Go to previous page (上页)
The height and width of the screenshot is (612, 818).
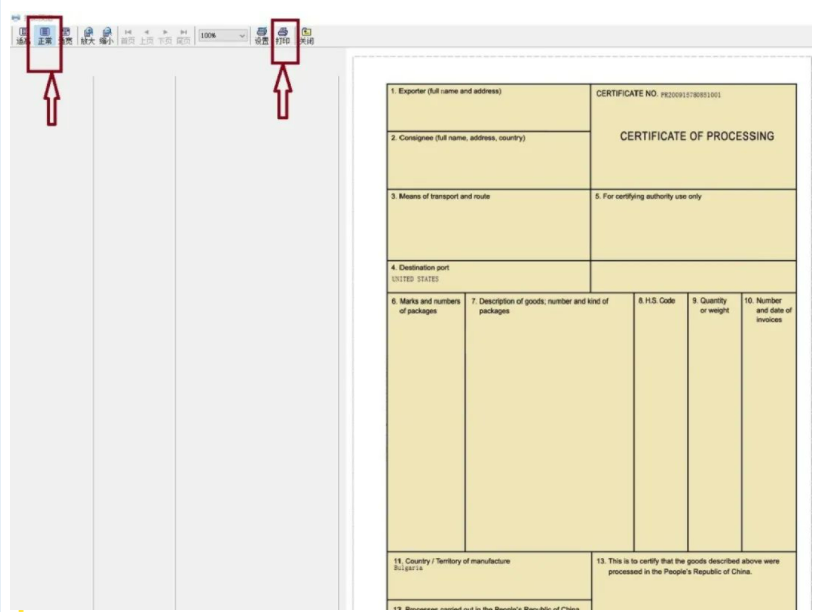pyautogui.click(x=146, y=36)
